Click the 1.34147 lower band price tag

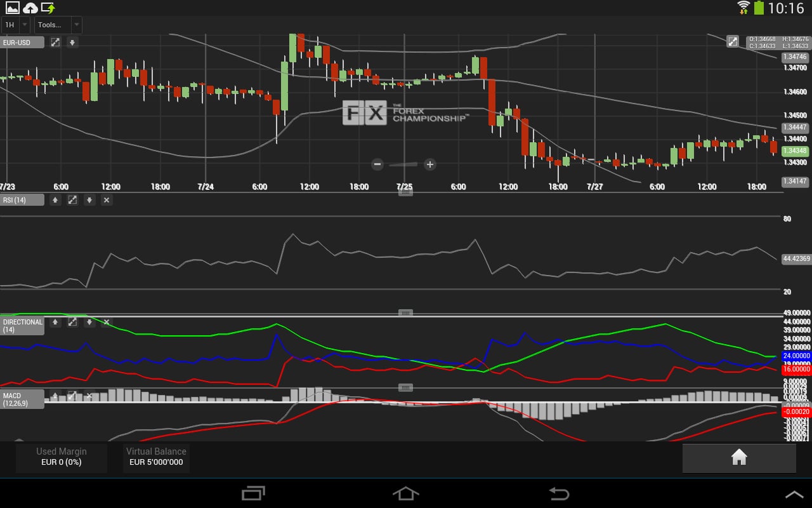796,182
